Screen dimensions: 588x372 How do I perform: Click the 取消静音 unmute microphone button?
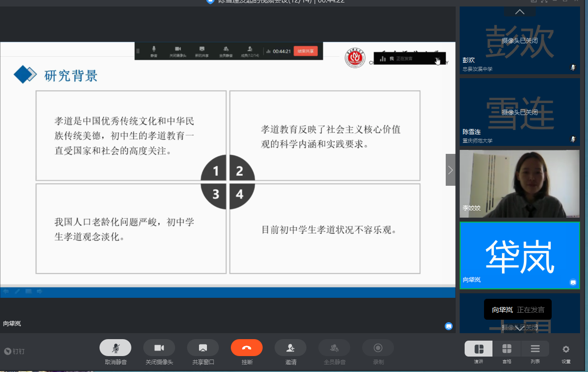(115, 348)
